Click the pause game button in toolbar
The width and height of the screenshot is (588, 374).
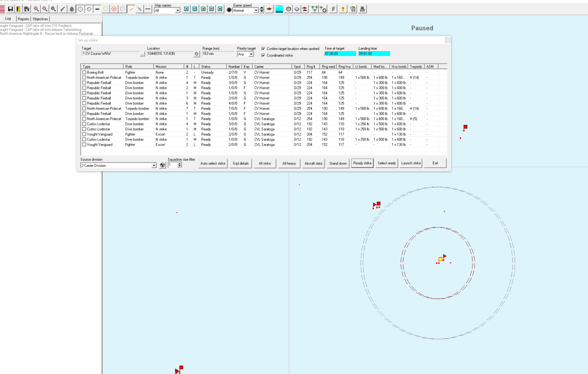pos(220,9)
